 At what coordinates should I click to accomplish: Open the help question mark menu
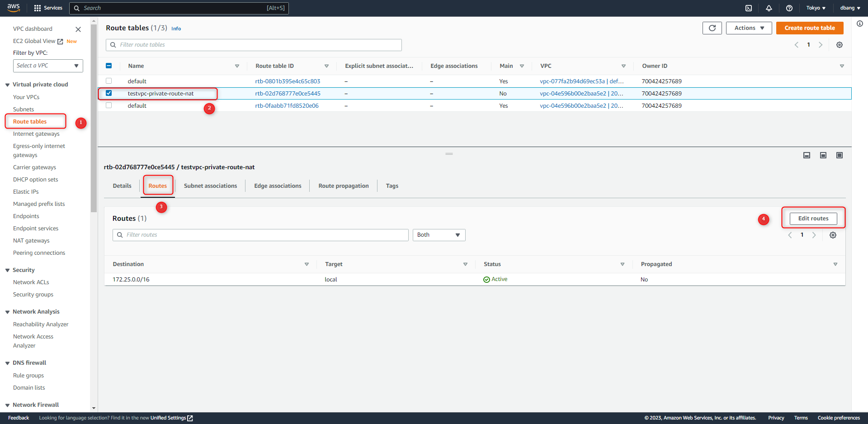(x=789, y=8)
